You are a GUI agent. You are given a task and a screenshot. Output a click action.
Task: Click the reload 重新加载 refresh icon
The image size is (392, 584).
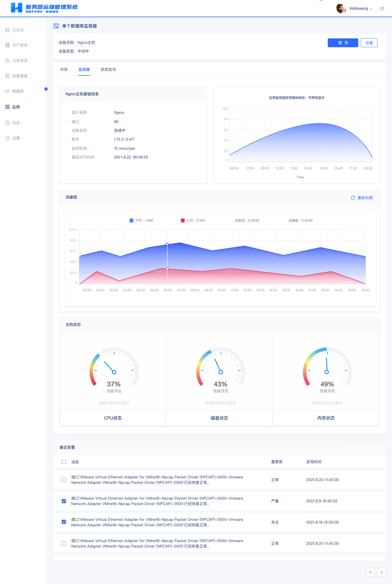(x=353, y=198)
